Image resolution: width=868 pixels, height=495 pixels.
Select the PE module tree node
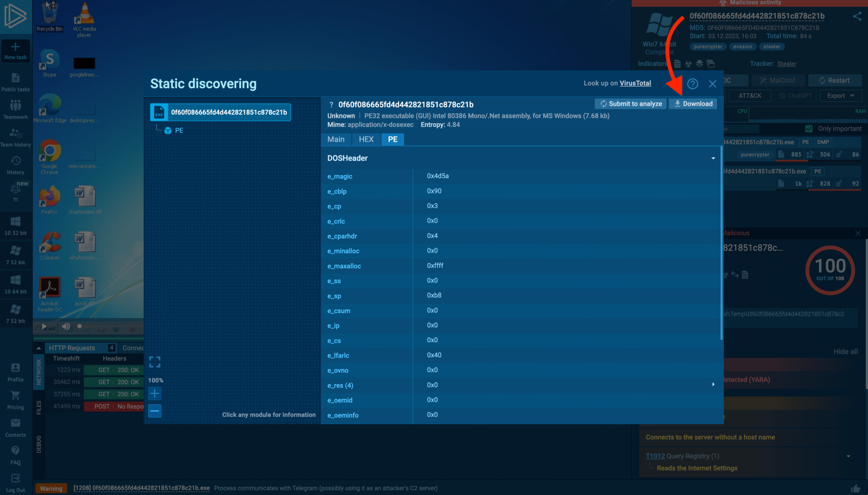click(178, 130)
